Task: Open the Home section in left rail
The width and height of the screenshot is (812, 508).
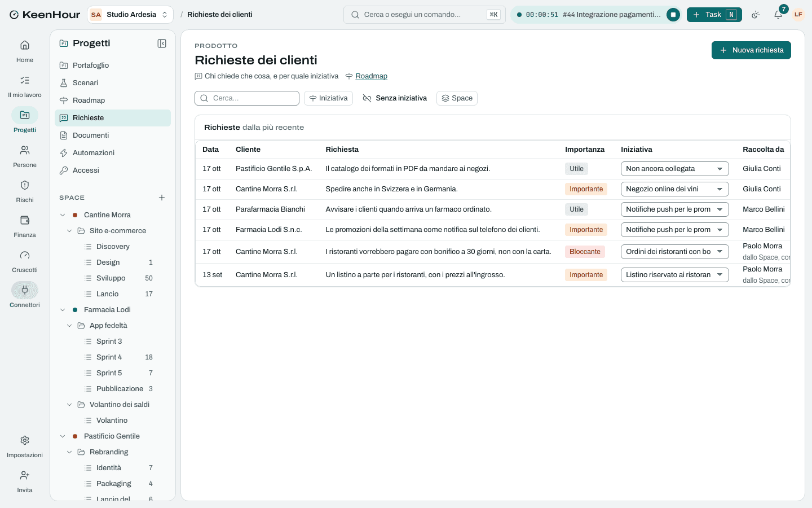Action: tap(25, 51)
